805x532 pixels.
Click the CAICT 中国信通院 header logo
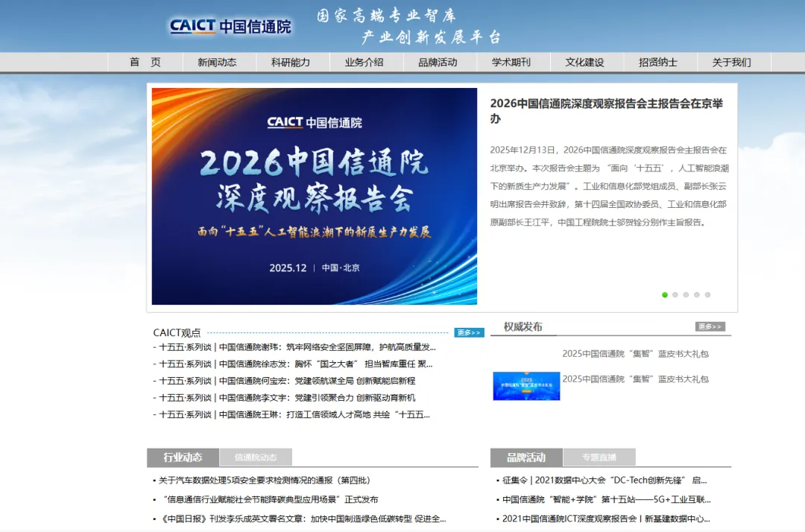tap(230, 26)
